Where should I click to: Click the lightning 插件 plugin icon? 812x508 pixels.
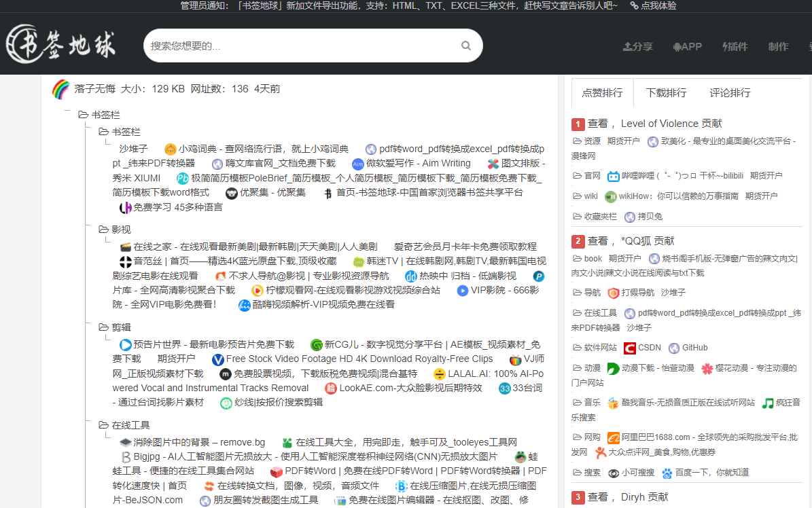tap(726, 46)
